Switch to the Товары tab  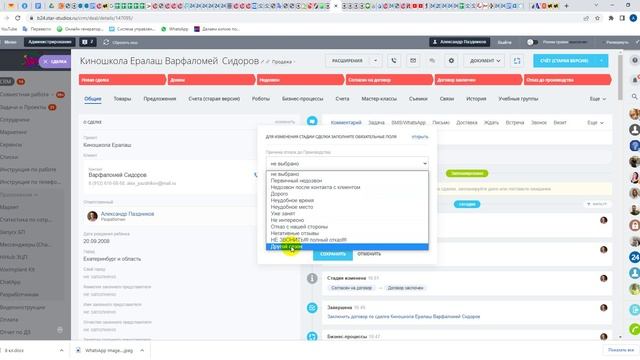[122, 99]
